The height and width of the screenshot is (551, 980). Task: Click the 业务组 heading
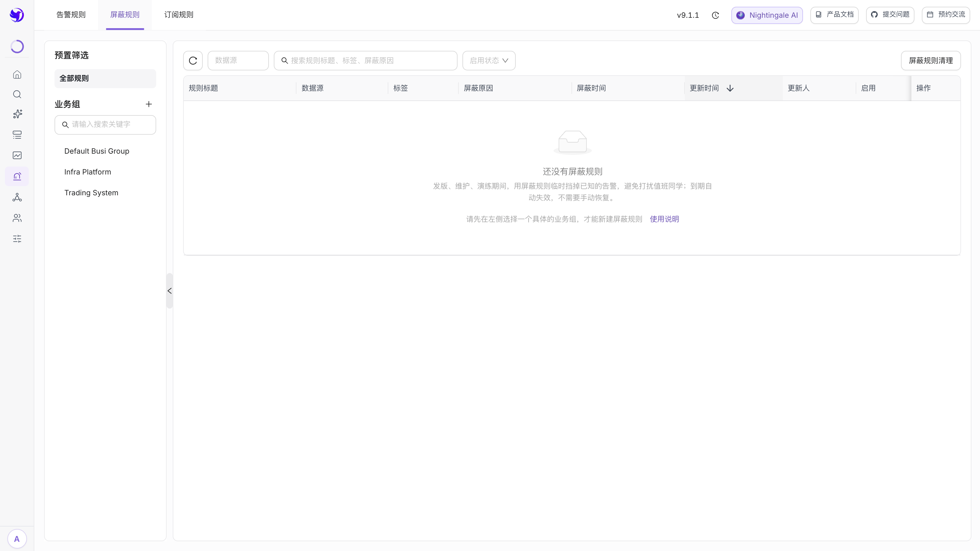pyautogui.click(x=67, y=104)
